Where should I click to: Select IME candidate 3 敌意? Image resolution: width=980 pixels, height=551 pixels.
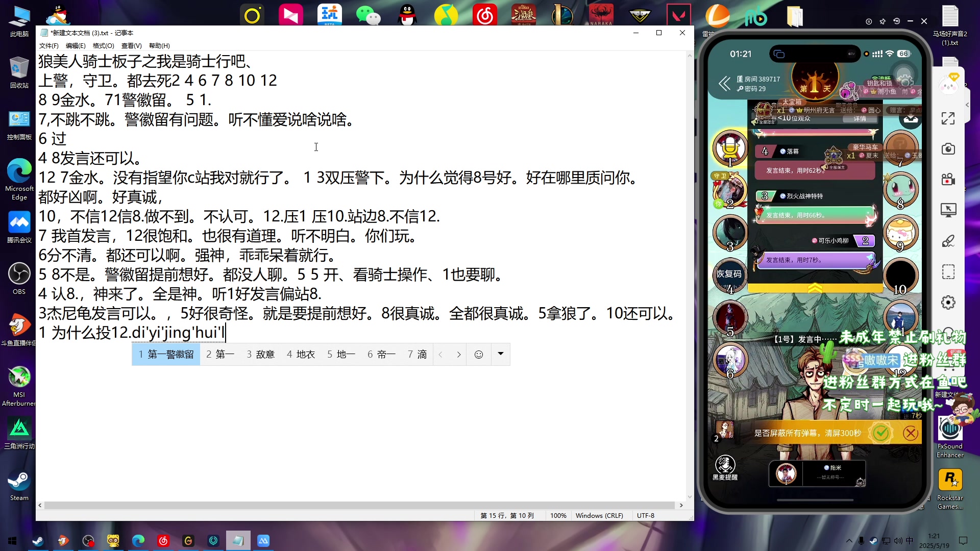click(x=260, y=355)
